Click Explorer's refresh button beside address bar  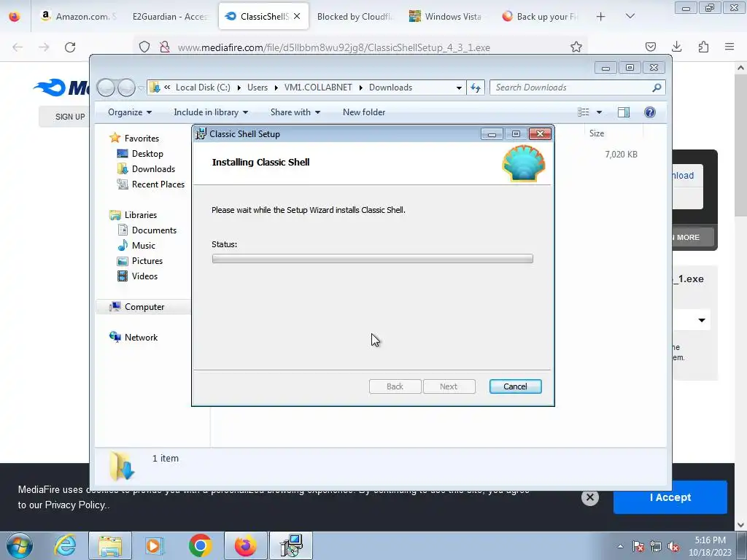tap(476, 87)
